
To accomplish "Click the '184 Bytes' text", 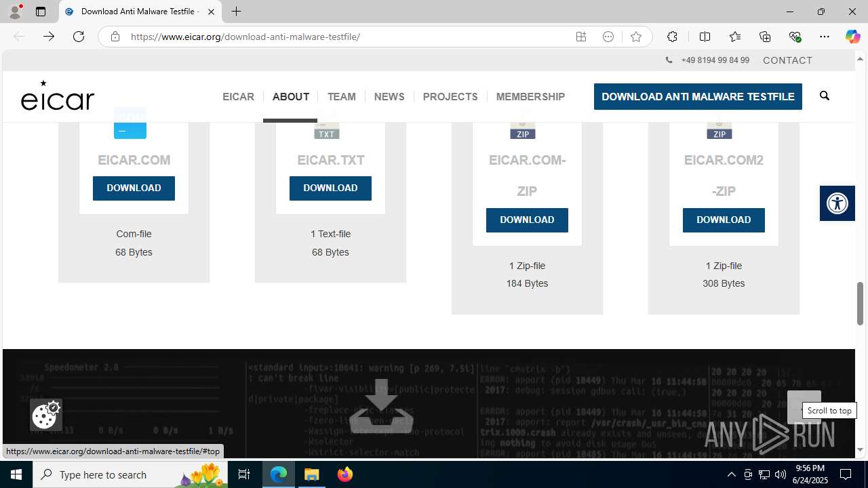I will coord(527,283).
